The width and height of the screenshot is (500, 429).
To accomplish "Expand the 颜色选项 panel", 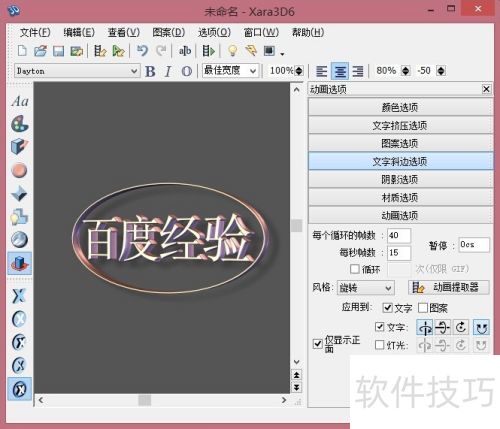I will [400, 107].
